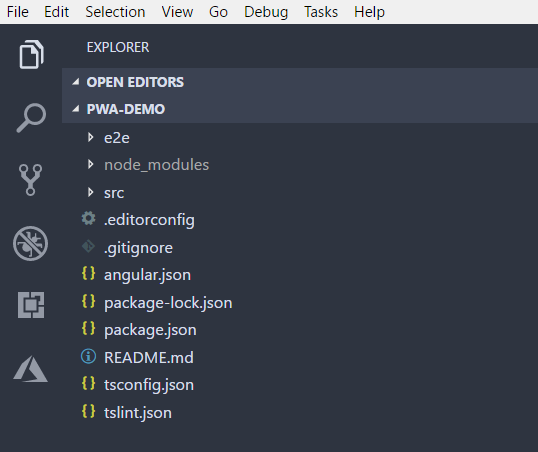538x452 pixels.
Task: Open the package-lock.json file
Action: pos(168,303)
